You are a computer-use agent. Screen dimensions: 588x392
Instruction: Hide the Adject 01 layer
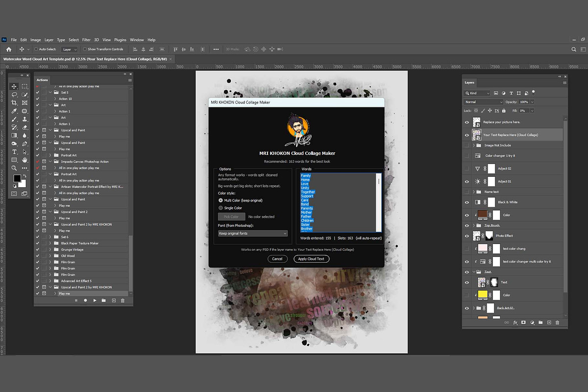tap(466, 181)
